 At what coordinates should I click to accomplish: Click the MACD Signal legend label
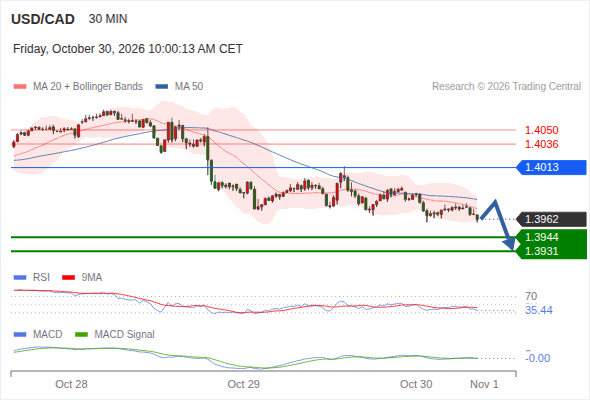pyautogui.click(x=125, y=334)
